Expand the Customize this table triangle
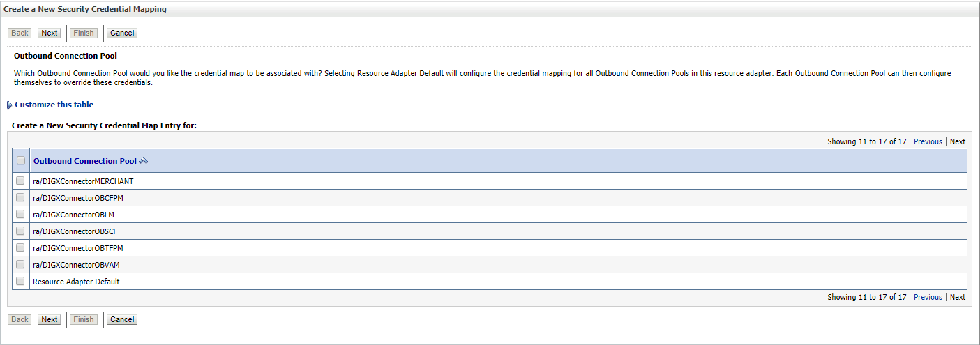 pos(10,105)
